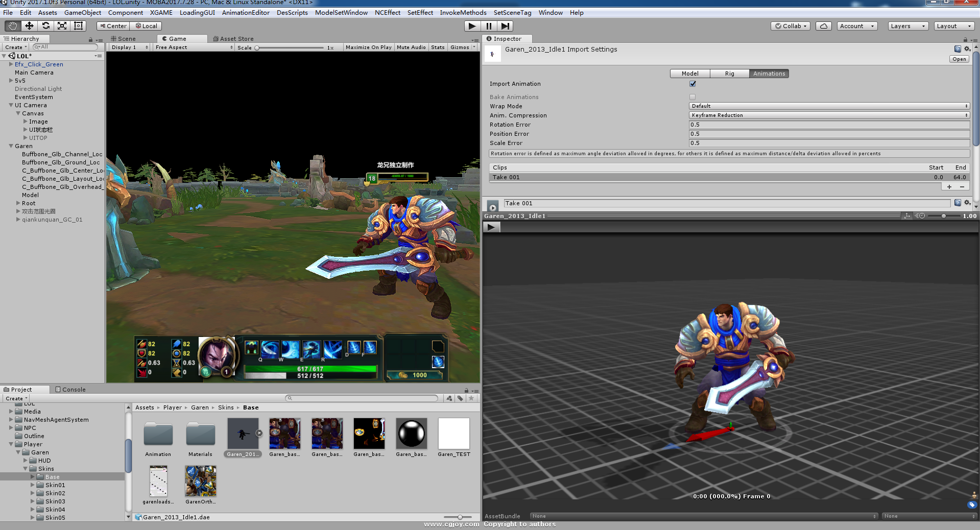This screenshot has width=980, height=530.
Task: Add a new clip with plus button
Action: [x=949, y=187]
